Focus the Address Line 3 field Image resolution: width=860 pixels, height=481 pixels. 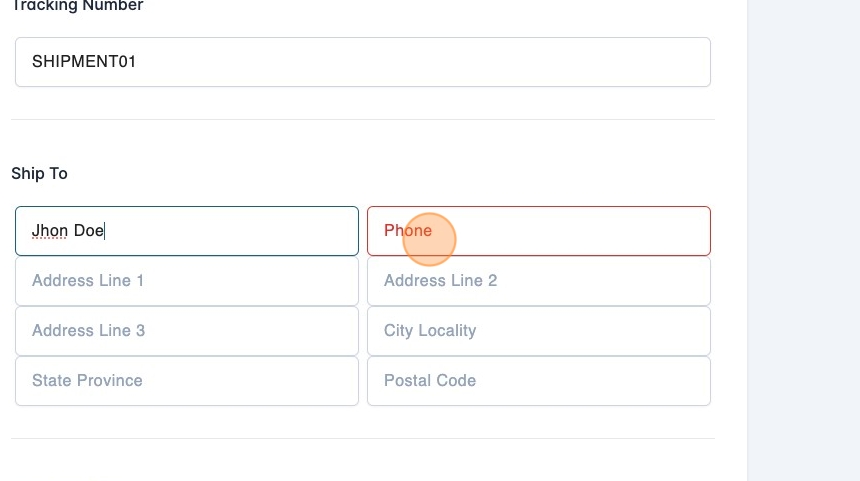coord(187,331)
